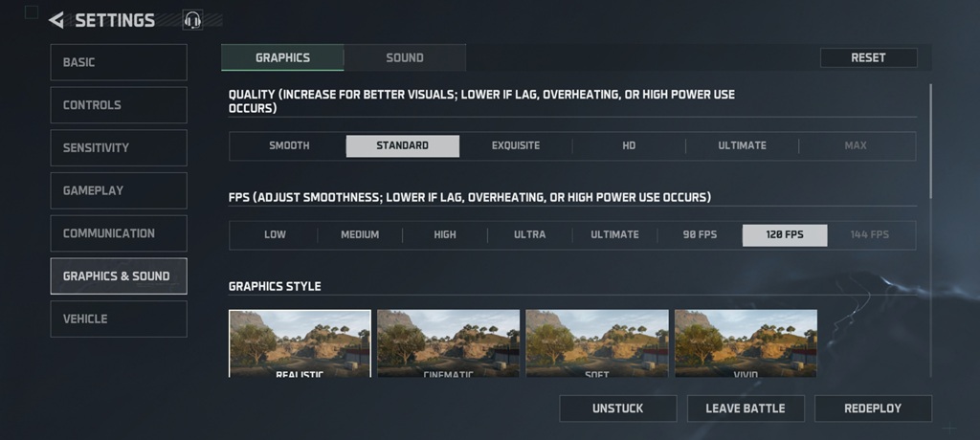980x440 pixels.
Task: Open the headset support icon
Action: pyautogui.click(x=192, y=20)
